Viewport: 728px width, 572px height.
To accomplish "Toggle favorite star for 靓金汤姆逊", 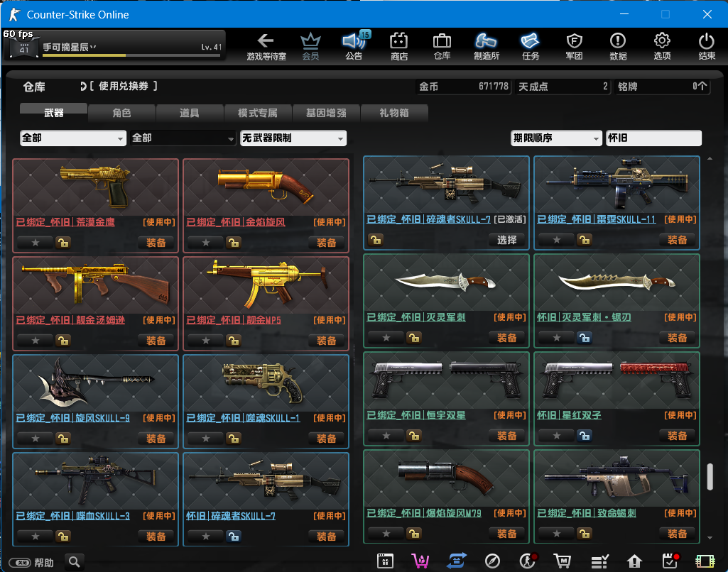I will pyautogui.click(x=36, y=341).
